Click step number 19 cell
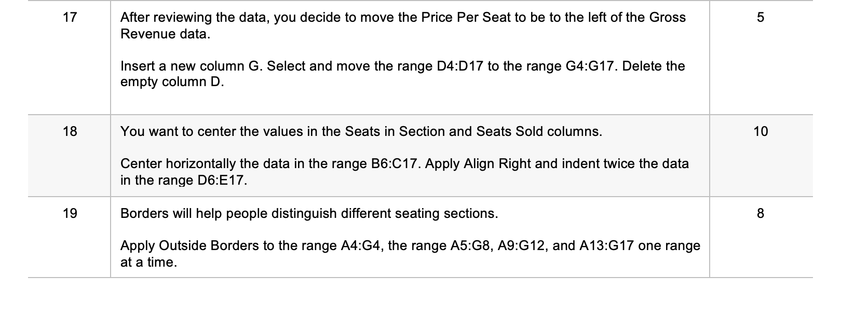The height and width of the screenshot is (331, 868). pyautogui.click(x=70, y=213)
